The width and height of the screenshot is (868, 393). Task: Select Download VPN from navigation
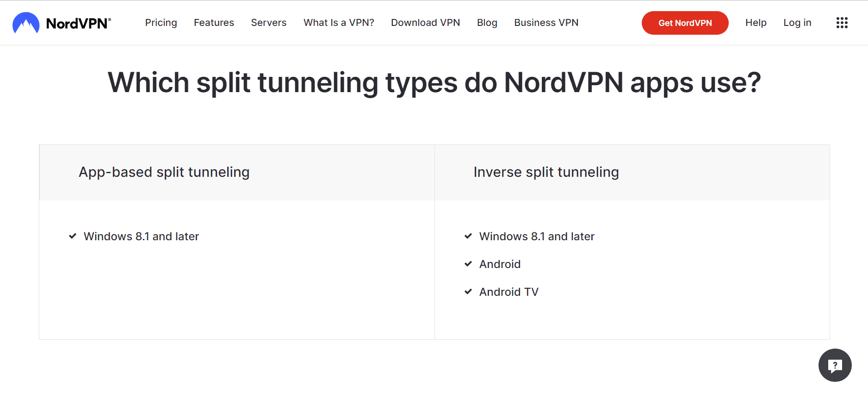(425, 22)
